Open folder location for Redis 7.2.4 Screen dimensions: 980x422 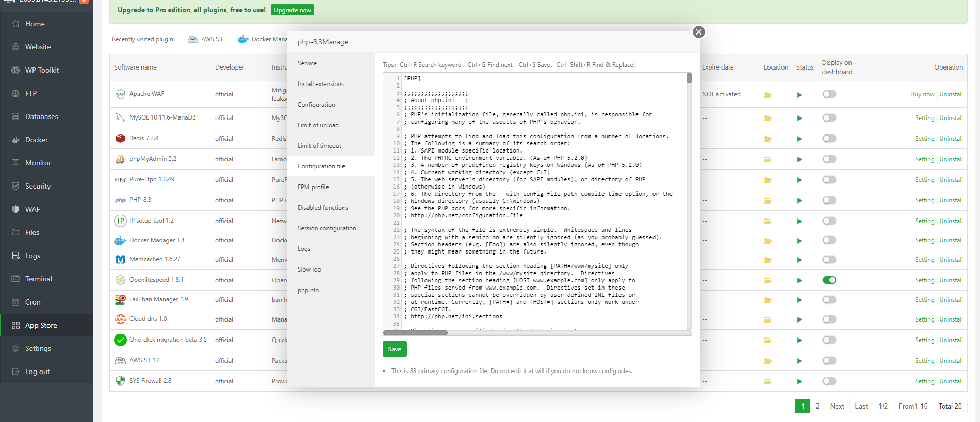pyautogui.click(x=767, y=139)
